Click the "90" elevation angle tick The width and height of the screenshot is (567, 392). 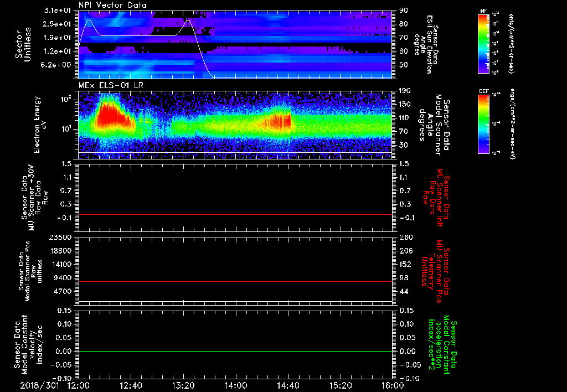coord(404,11)
